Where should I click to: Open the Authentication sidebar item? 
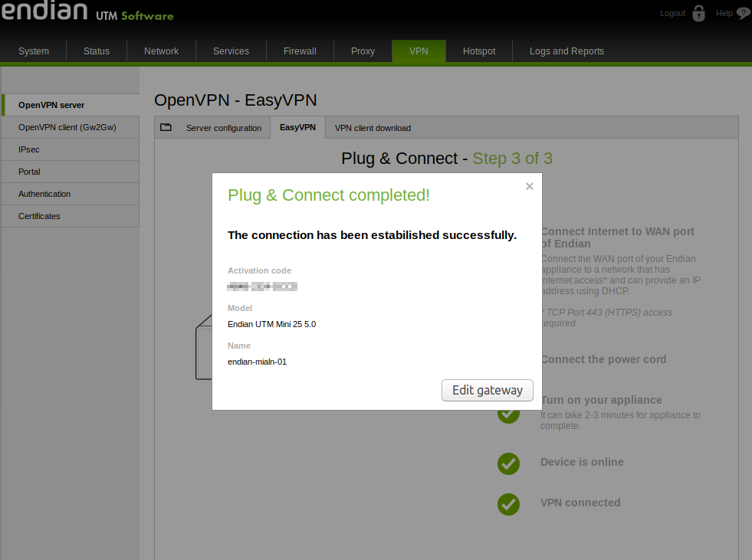[x=71, y=194]
